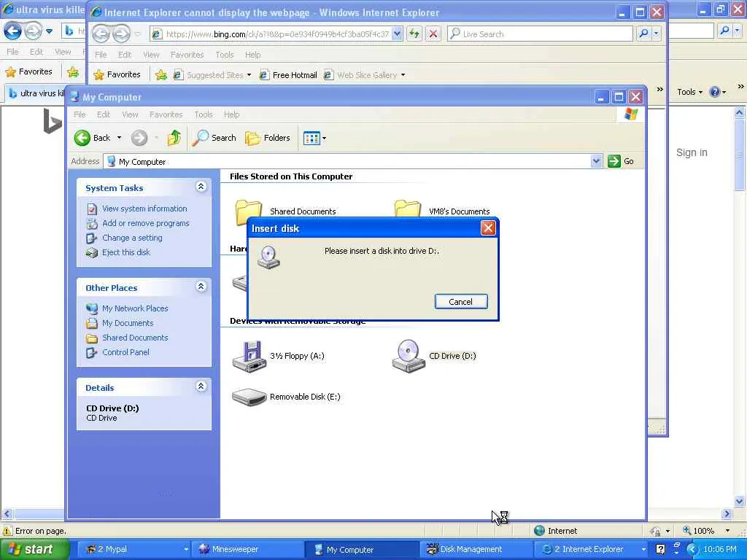This screenshot has width=747, height=560.
Task: Select the Removable Disk (E:) icon
Action: [249, 397]
